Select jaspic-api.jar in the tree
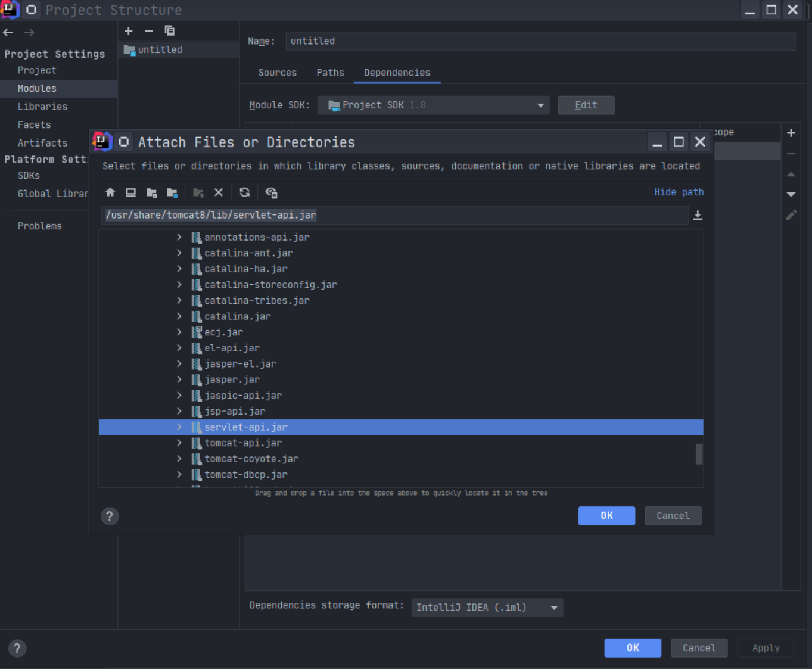812x669 pixels. click(x=243, y=396)
